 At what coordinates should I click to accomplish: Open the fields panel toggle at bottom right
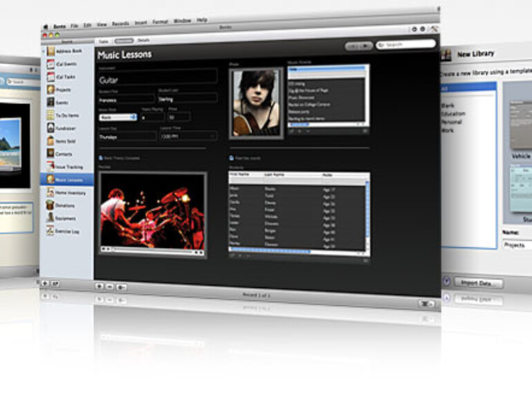pos(426,304)
